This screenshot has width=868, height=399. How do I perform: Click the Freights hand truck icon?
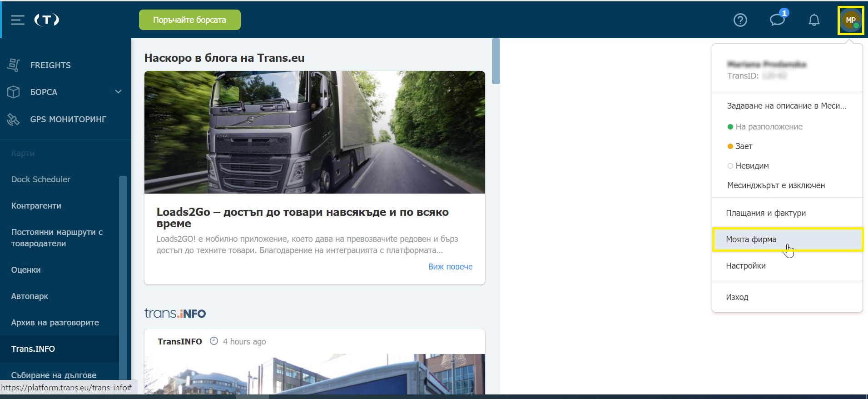click(x=14, y=65)
